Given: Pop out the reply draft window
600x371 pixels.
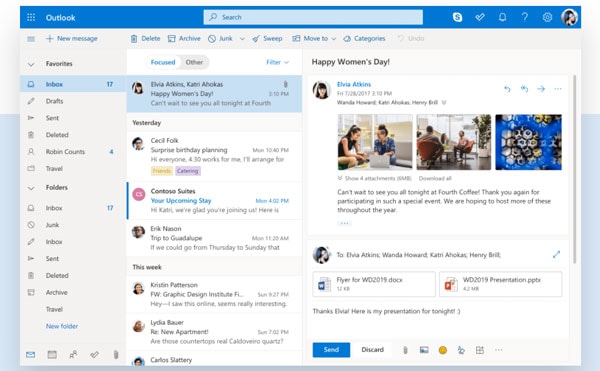Looking at the screenshot, I should 556,254.
